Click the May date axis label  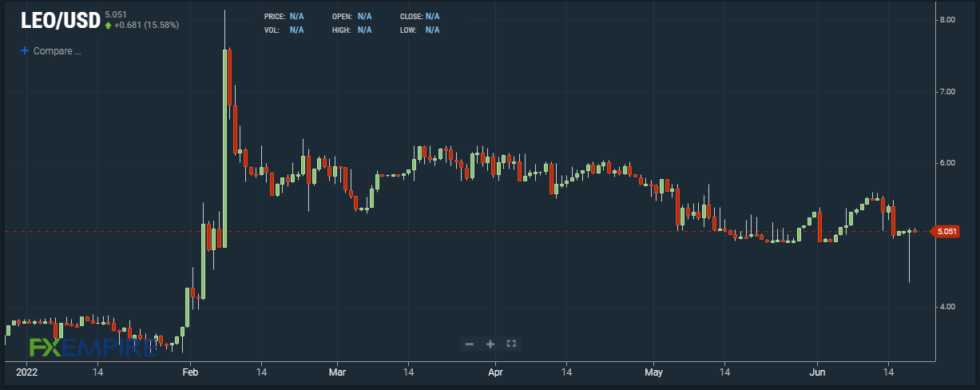pos(654,372)
